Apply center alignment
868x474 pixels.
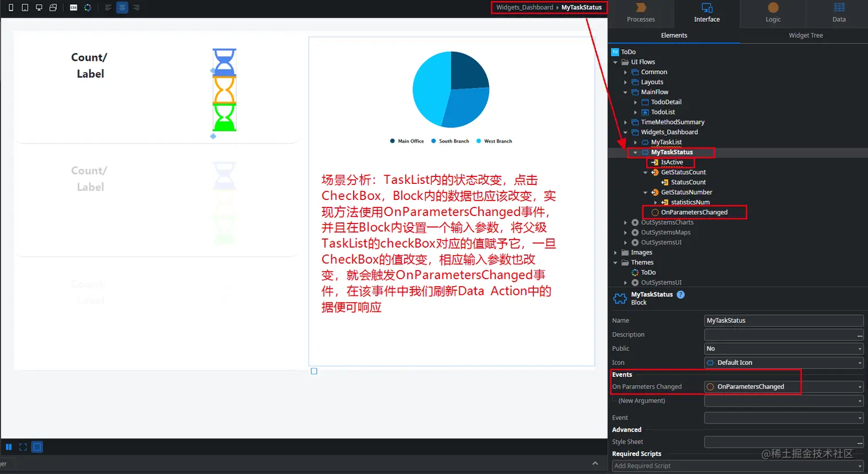122,7
